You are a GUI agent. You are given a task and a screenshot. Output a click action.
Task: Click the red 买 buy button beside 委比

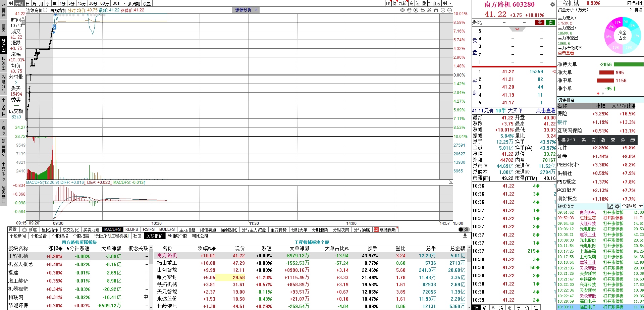[540, 22]
